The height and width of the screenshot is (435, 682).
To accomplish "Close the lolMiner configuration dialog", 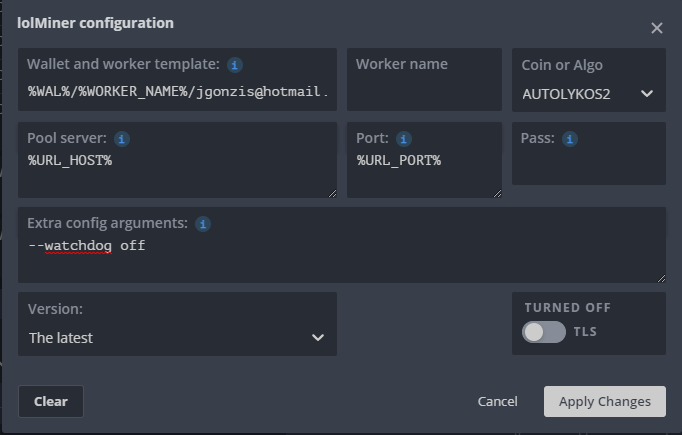I will coord(656,28).
